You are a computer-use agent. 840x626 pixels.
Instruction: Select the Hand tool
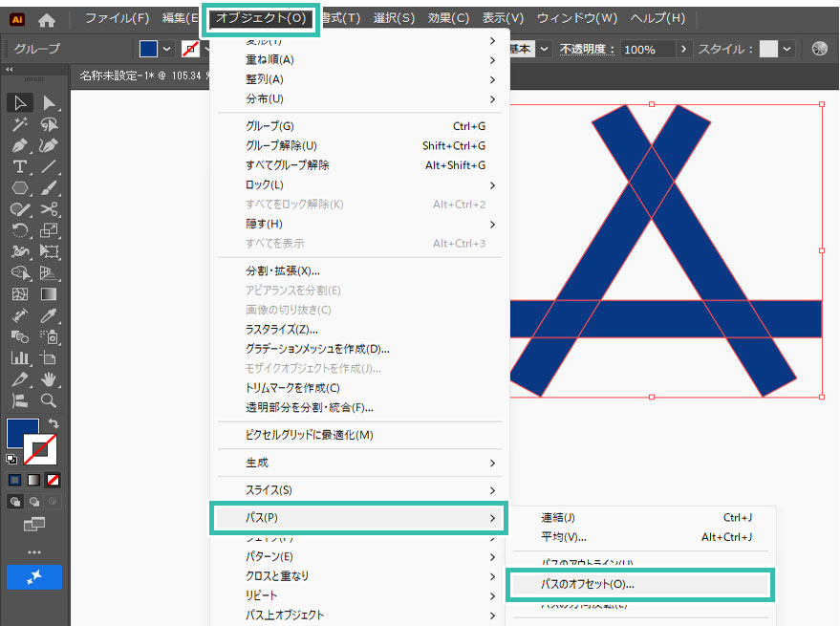pos(50,378)
